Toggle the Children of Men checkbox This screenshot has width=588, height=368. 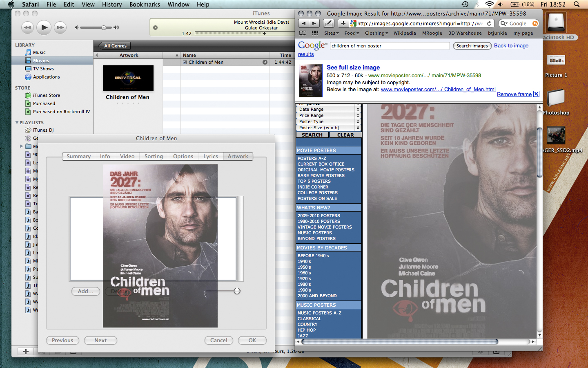click(x=185, y=62)
